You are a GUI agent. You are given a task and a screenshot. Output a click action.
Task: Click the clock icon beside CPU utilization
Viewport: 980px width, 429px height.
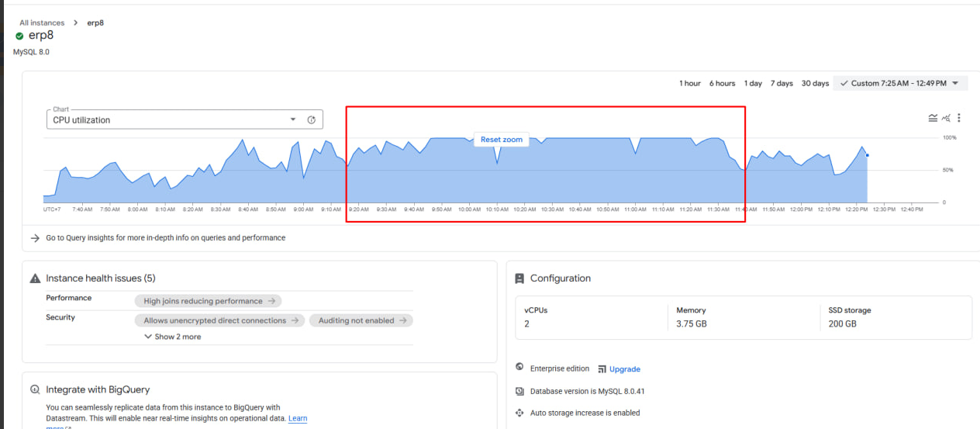pos(312,120)
